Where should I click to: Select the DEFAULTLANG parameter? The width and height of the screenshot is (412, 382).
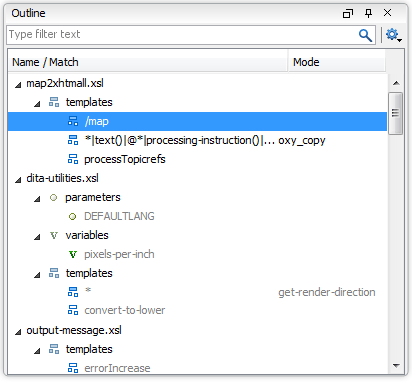[x=119, y=216]
